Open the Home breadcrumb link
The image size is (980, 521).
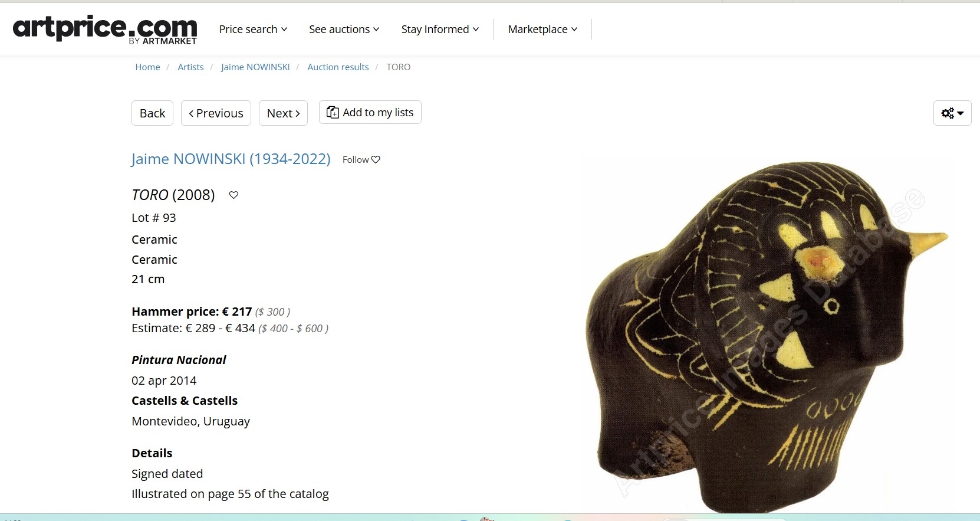click(147, 67)
